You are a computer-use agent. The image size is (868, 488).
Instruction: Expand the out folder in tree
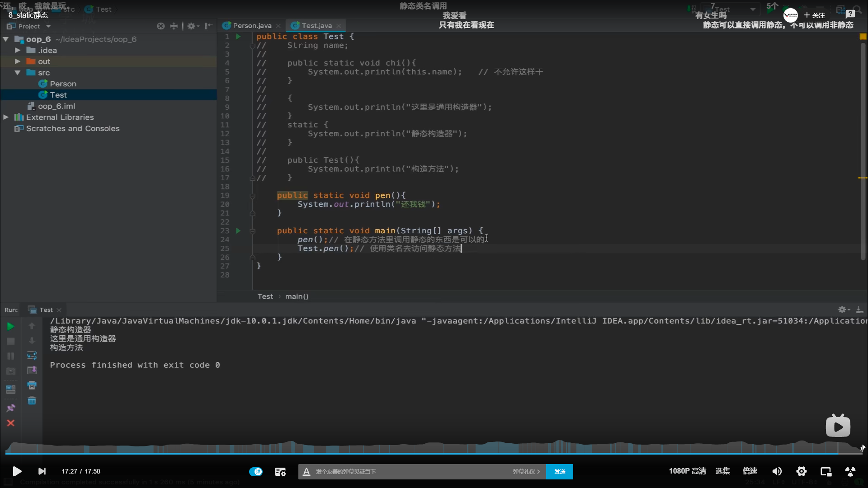18,61
